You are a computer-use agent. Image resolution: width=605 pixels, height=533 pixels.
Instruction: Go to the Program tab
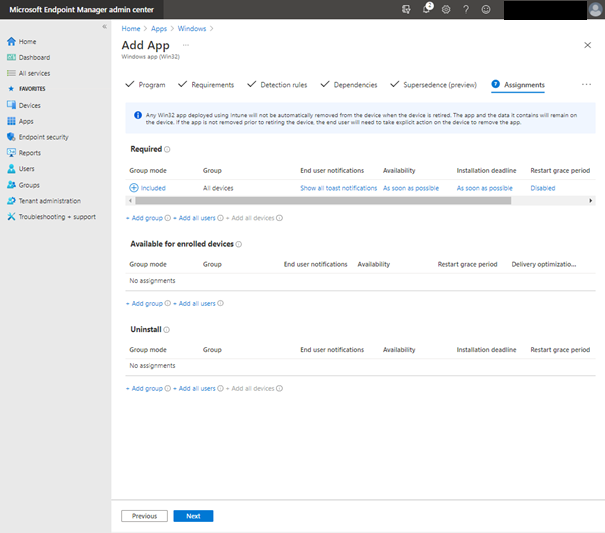145,85
